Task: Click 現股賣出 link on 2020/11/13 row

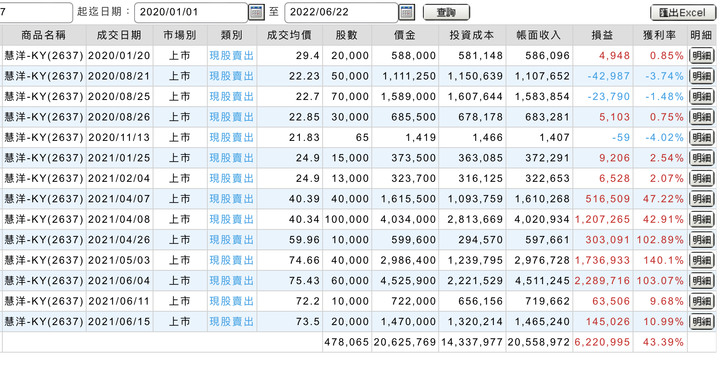Action: click(x=231, y=137)
